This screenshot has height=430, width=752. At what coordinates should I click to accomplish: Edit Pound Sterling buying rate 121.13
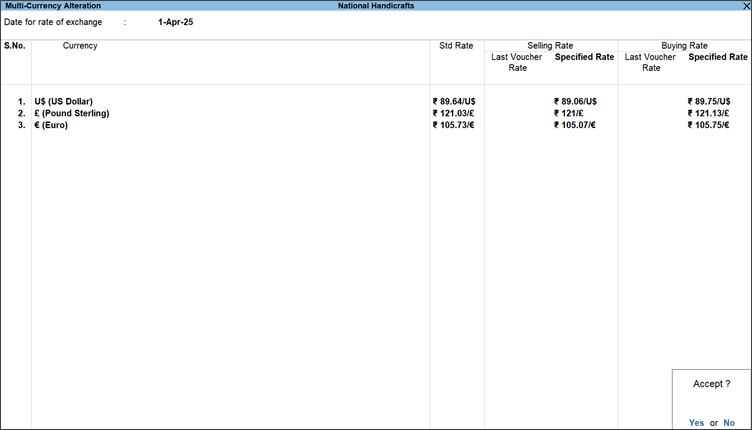click(717, 113)
